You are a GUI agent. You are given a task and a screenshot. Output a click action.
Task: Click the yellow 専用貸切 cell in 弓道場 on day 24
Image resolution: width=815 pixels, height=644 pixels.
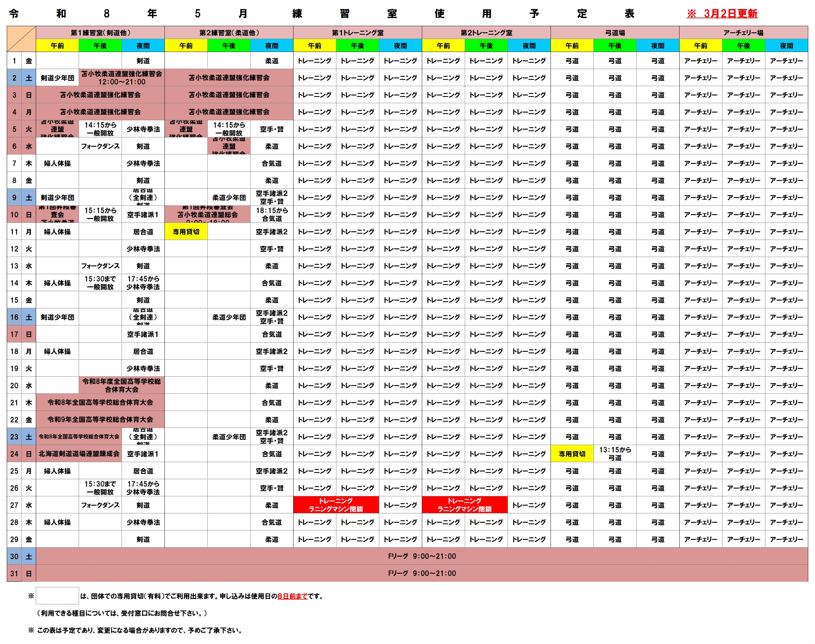[572, 454]
